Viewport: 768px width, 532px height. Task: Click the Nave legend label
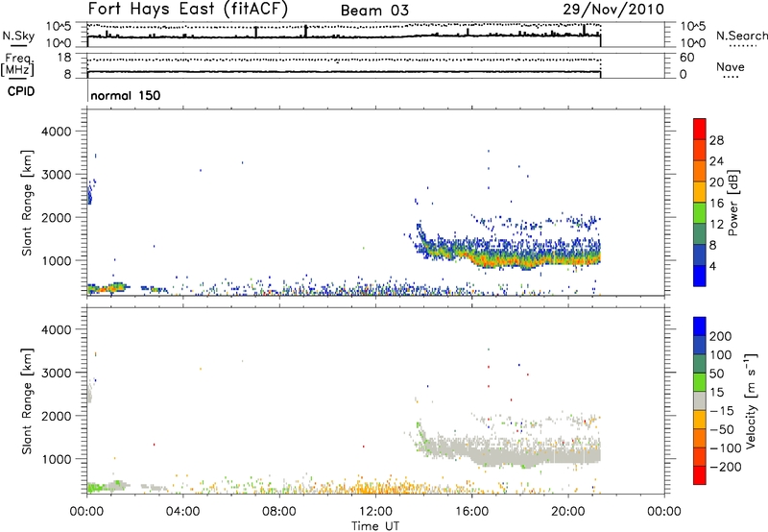click(731, 66)
